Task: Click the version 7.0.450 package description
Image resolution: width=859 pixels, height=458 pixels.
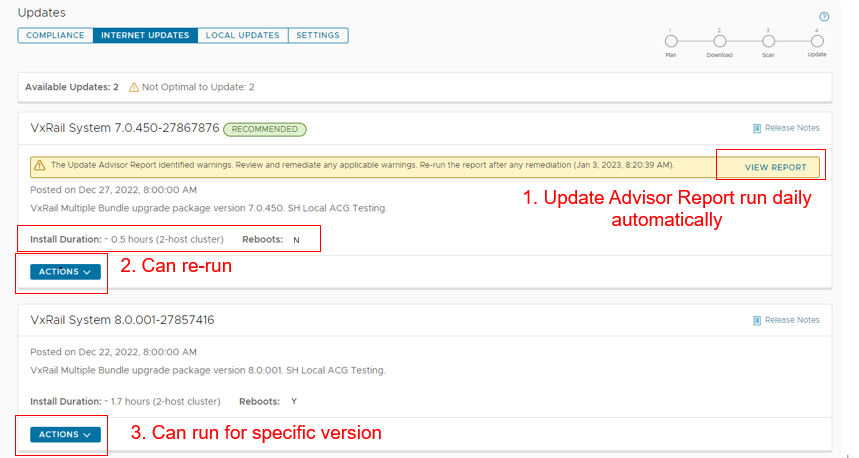Action: [209, 208]
